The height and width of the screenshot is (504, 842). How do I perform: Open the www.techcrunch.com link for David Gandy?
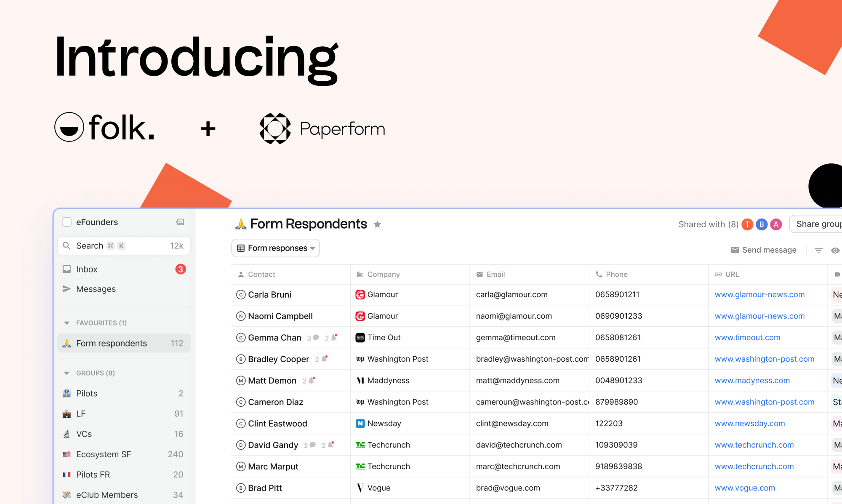(x=754, y=445)
